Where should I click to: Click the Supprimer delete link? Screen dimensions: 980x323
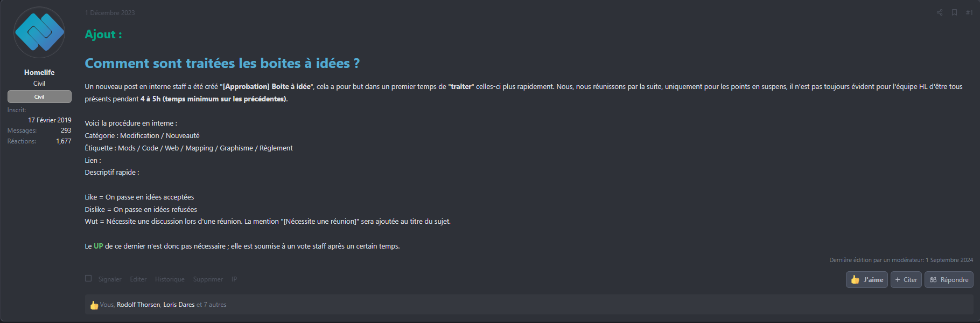click(x=208, y=279)
